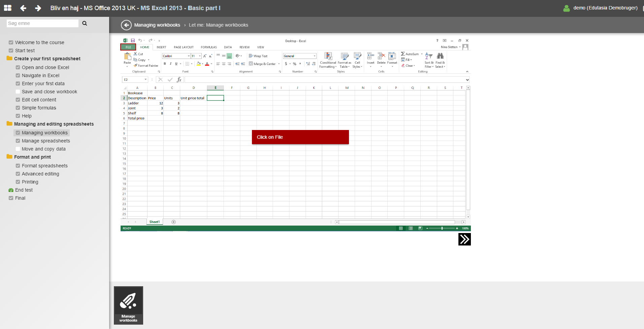Click the Insert Function fx icon
The image size is (644, 329).
[179, 80]
